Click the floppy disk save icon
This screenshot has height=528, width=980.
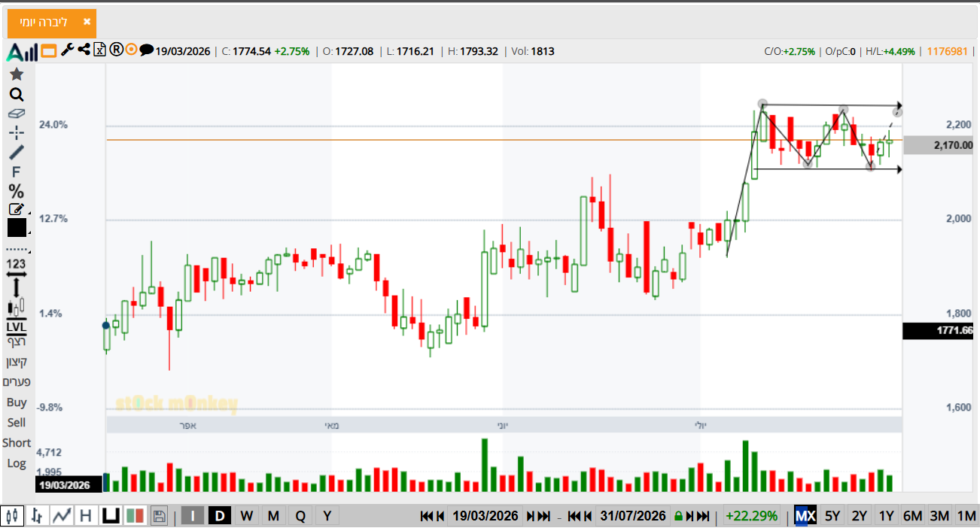point(159,516)
